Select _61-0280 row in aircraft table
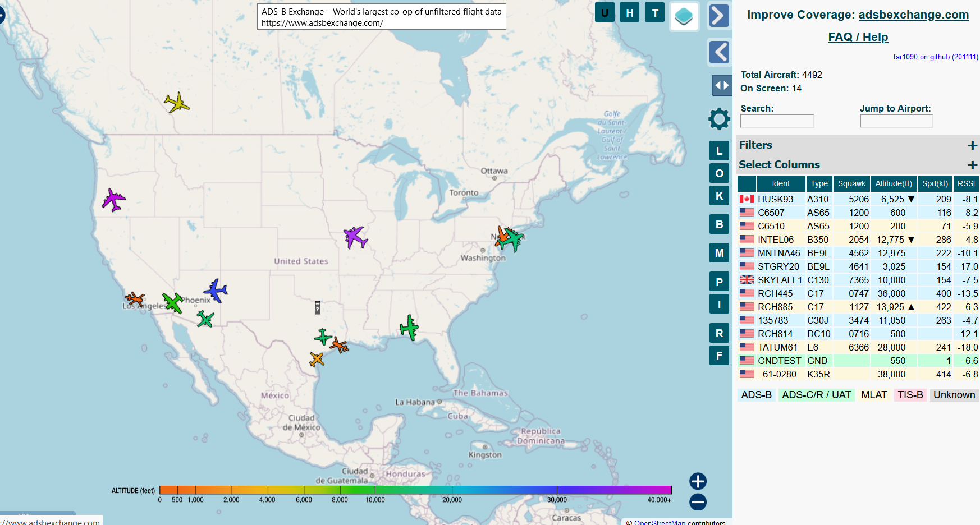The width and height of the screenshot is (980, 525). [x=858, y=374]
